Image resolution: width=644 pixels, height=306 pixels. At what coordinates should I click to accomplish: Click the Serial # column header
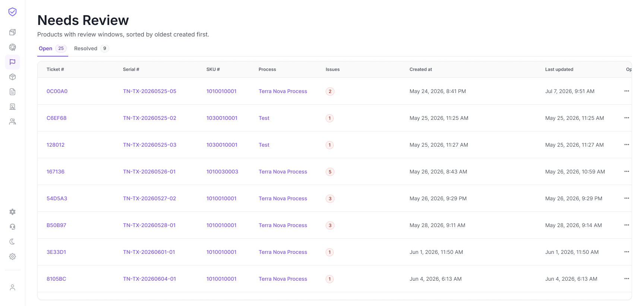click(131, 70)
